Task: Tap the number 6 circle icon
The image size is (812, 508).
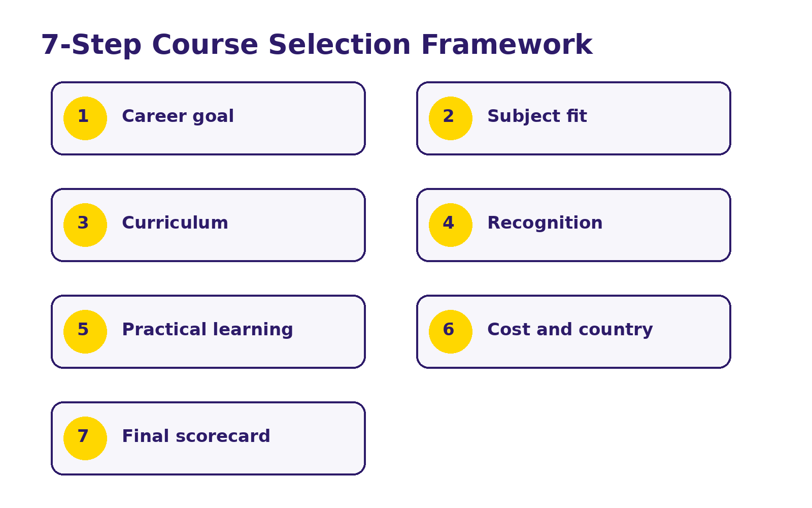Action: coord(451,332)
